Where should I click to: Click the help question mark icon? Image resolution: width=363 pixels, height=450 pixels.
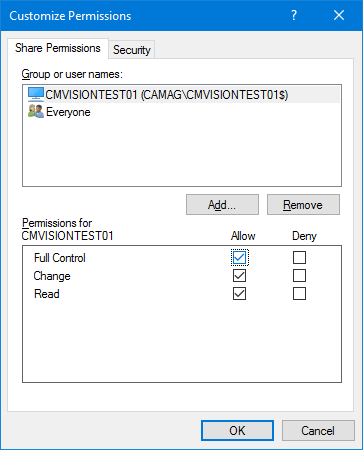293,15
